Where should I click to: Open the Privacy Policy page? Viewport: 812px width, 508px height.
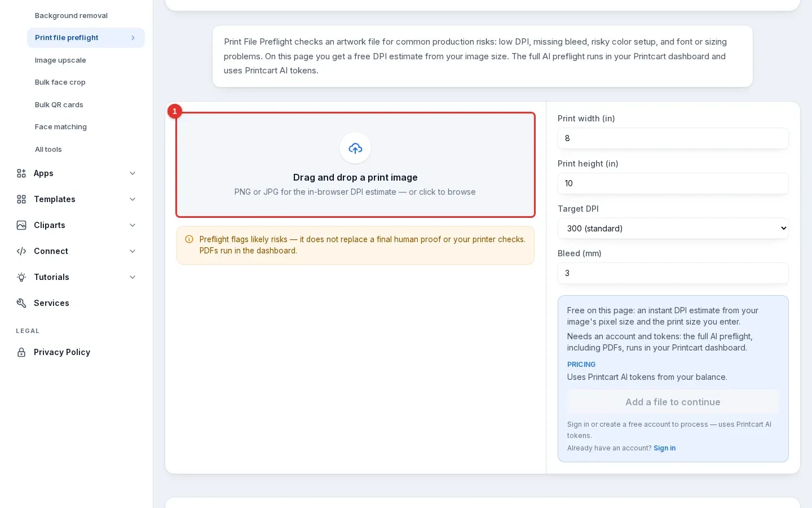click(62, 352)
